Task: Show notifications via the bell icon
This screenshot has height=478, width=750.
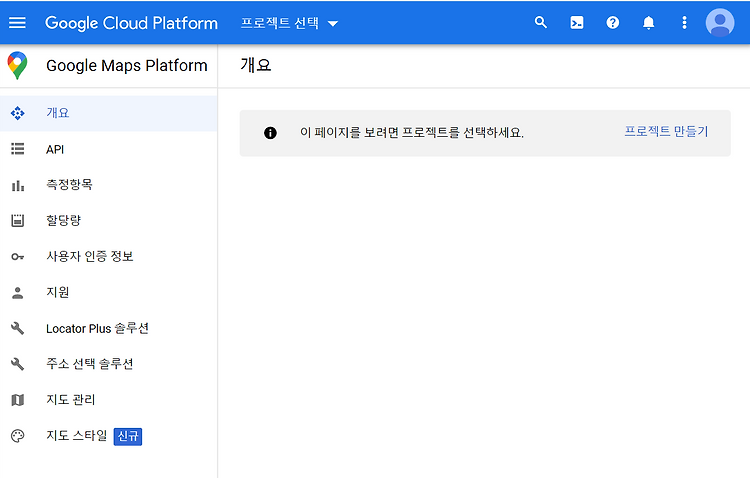Action: [648, 22]
